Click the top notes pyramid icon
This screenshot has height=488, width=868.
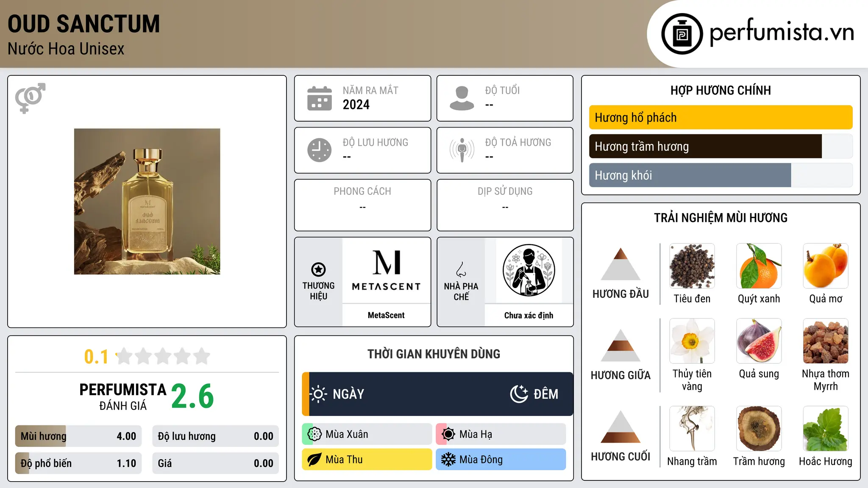[620, 263]
